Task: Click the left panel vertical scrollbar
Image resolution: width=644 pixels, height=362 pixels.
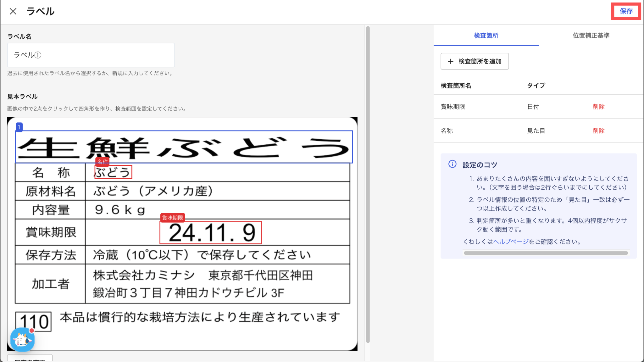Action: [368, 184]
